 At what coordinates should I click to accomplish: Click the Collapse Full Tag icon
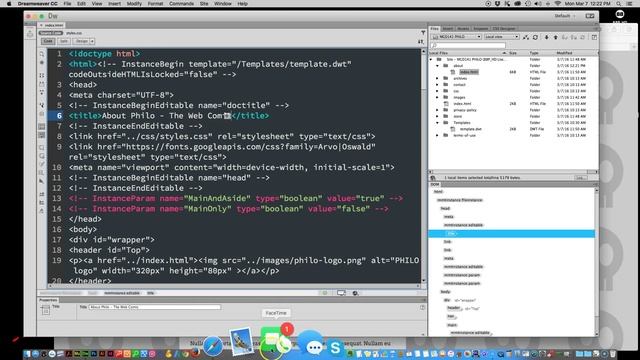point(42,75)
